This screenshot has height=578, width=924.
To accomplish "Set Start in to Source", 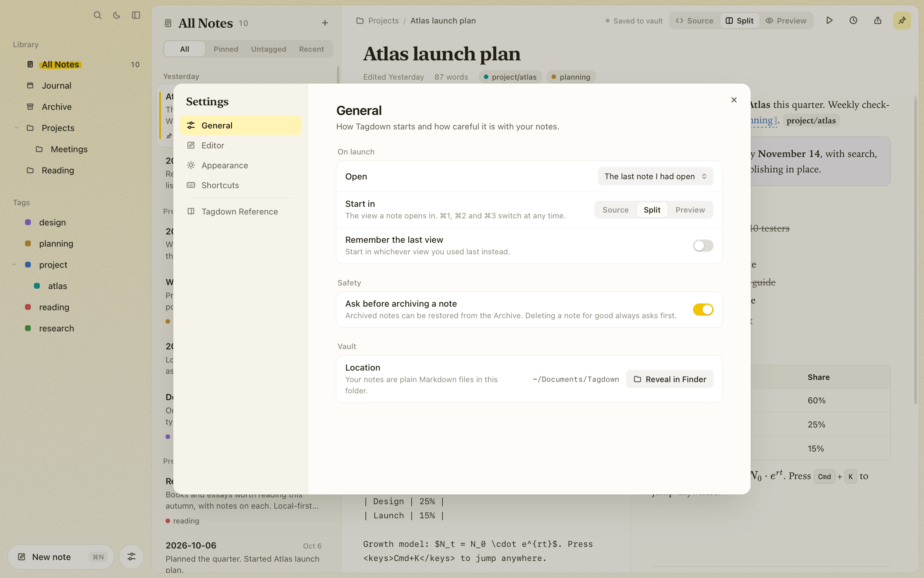I will [615, 210].
